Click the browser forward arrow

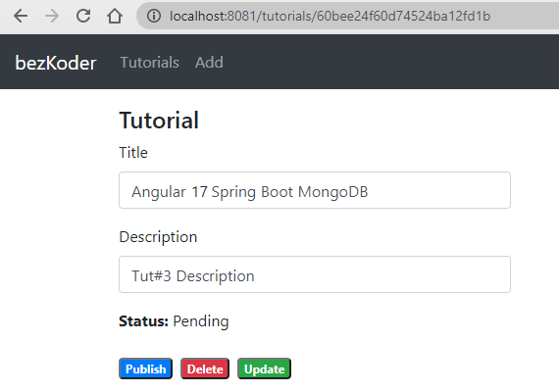52,16
